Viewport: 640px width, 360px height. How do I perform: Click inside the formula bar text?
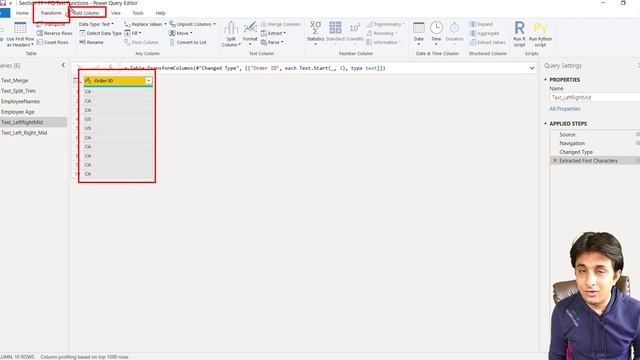coord(255,68)
